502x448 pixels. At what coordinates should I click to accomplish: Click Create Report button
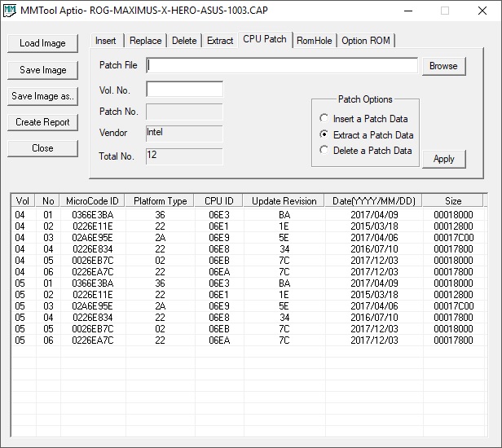42,122
